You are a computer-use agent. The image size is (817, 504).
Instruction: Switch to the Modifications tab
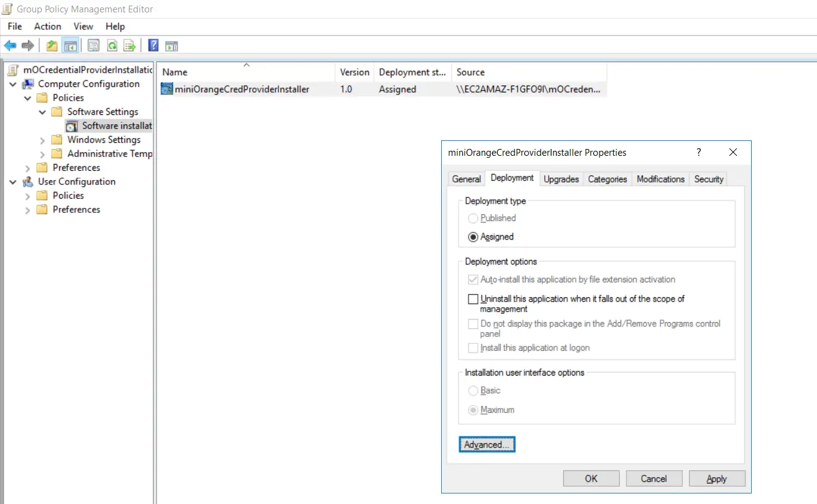[x=660, y=179]
